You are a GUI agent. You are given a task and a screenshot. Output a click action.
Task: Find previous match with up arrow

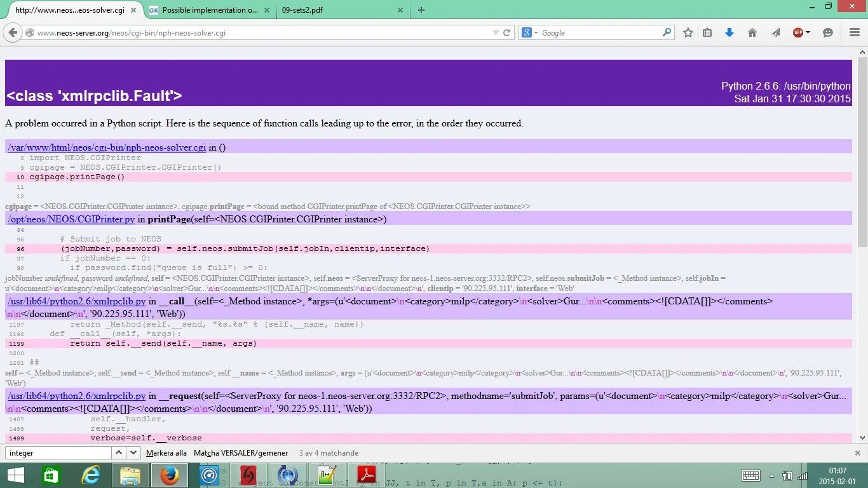119,453
